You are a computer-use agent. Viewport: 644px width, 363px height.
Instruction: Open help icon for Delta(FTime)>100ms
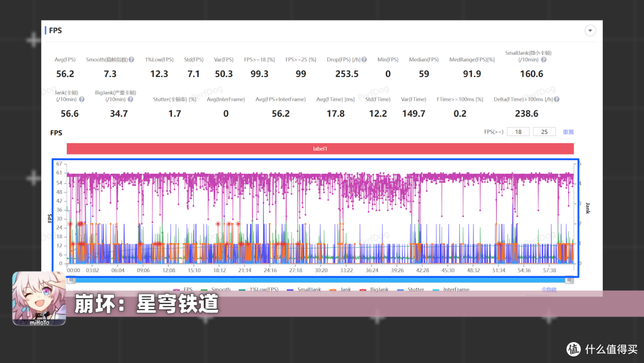coord(556,99)
